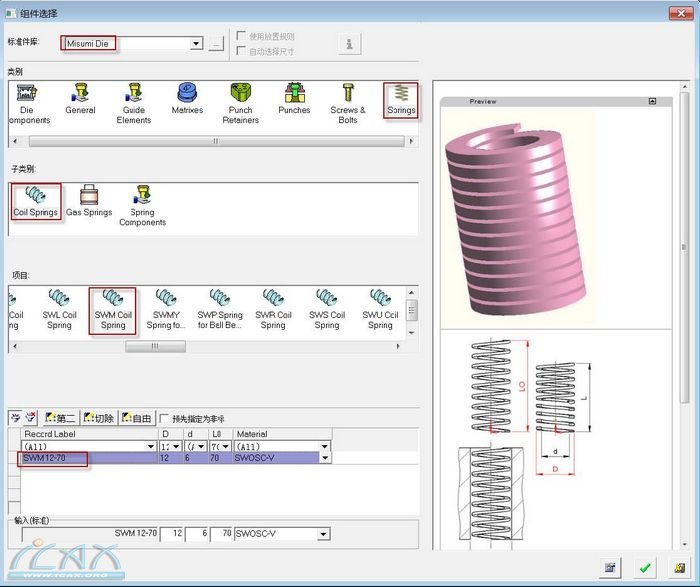Open the Misumi Die library dropdown
The width and height of the screenshot is (700, 587).
pos(196,44)
